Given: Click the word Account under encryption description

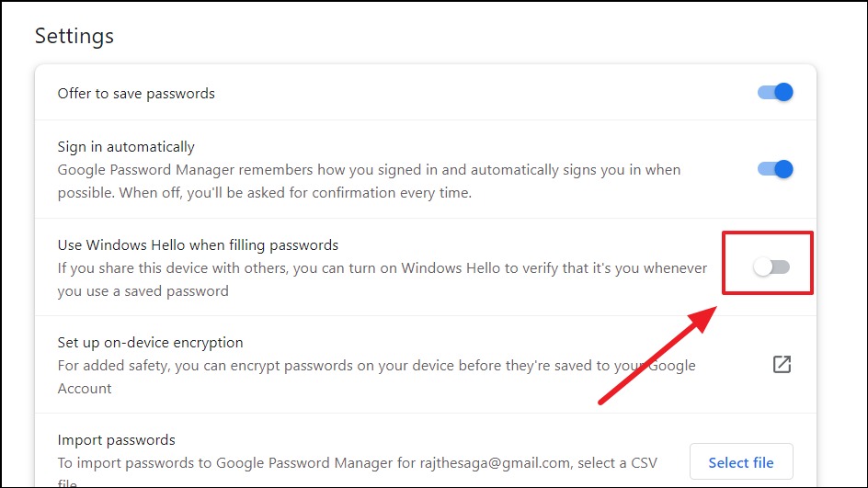Looking at the screenshot, I should click(85, 389).
